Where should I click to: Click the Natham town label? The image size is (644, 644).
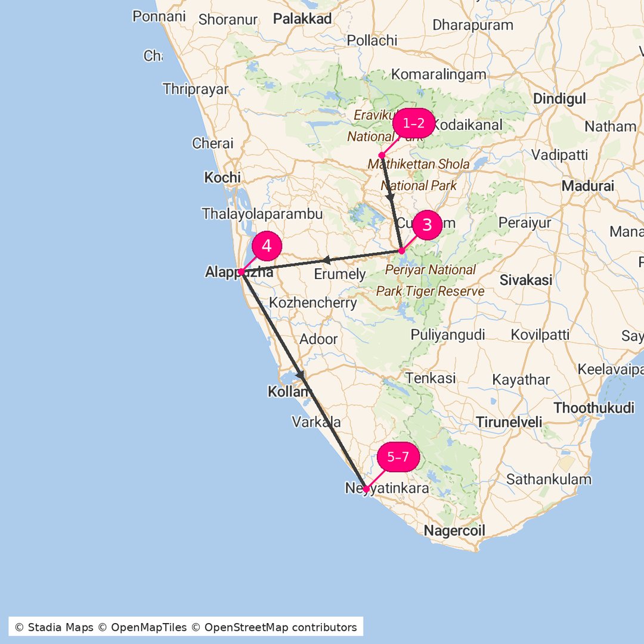[x=611, y=126]
